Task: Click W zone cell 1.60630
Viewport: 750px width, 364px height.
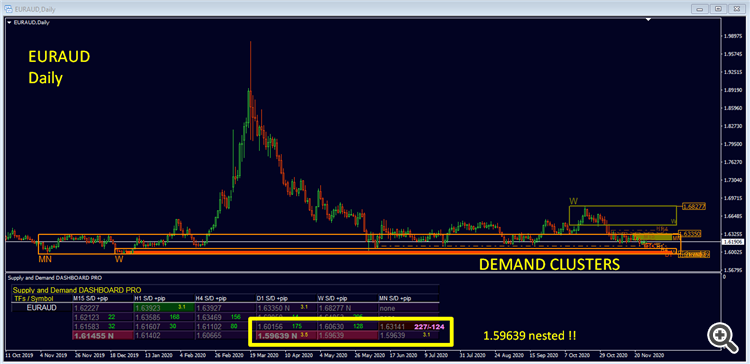Action: point(348,326)
